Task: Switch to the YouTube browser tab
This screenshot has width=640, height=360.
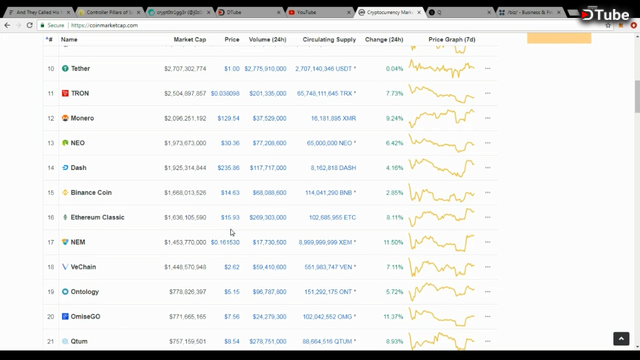Action: click(319, 12)
